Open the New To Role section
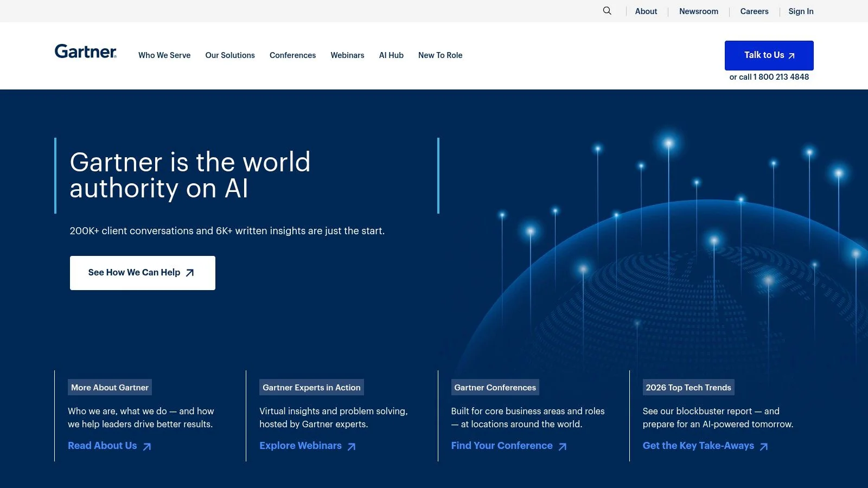868x488 pixels. (x=440, y=55)
